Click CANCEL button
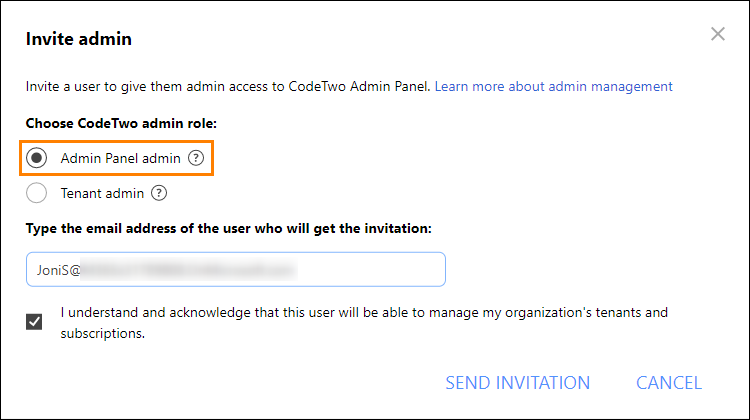 point(669,383)
